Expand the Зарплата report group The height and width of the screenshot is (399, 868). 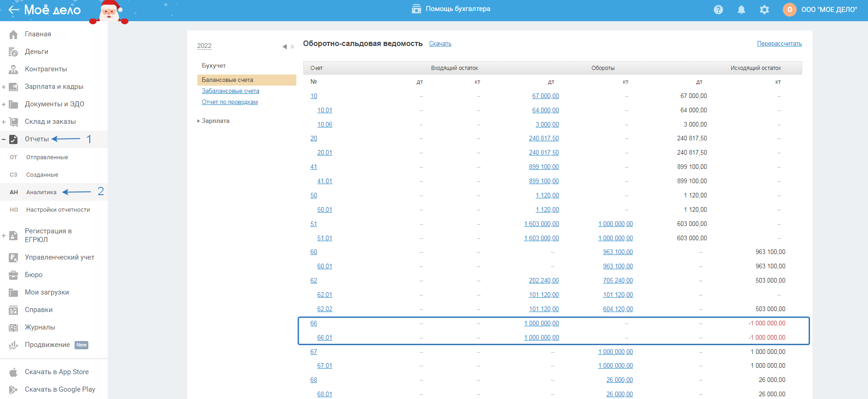coord(198,121)
